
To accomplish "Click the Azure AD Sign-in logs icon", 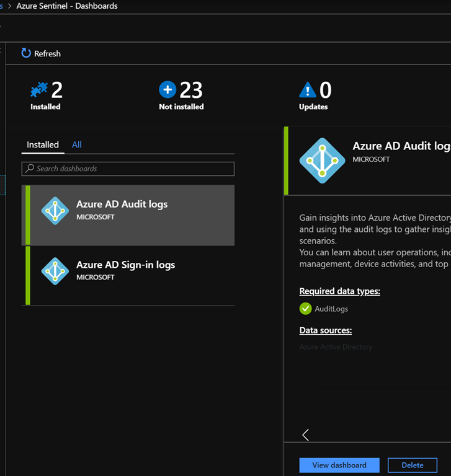I will pyautogui.click(x=55, y=271).
